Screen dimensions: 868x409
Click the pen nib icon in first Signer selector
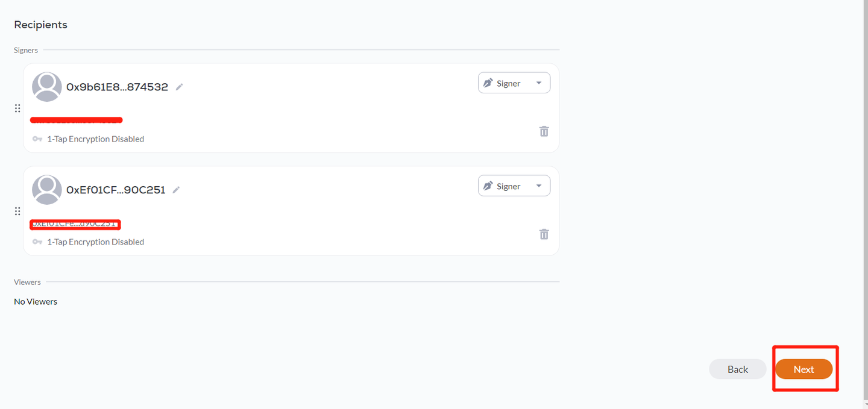click(488, 83)
